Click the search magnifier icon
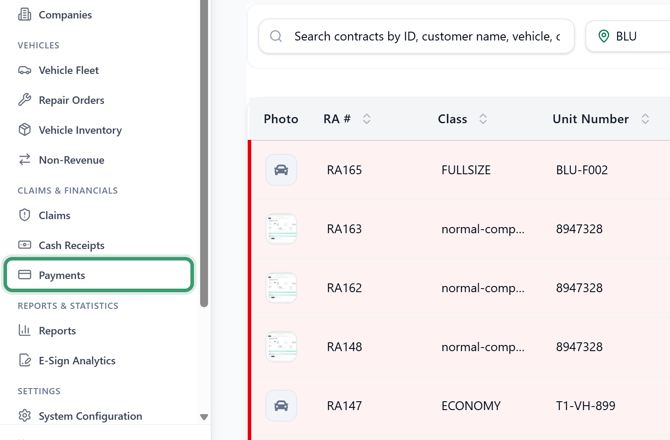The width and height of the screenshot is (670, 440). coord(276,36)
